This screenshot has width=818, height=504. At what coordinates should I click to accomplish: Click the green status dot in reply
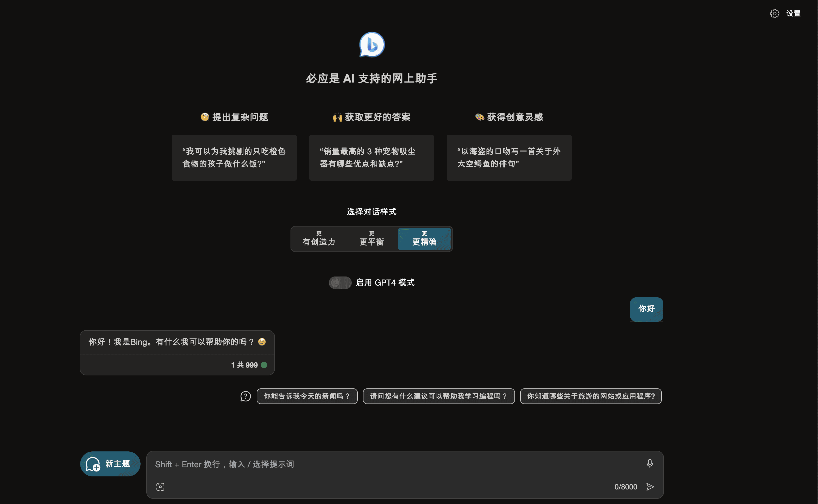click(264, 365)
